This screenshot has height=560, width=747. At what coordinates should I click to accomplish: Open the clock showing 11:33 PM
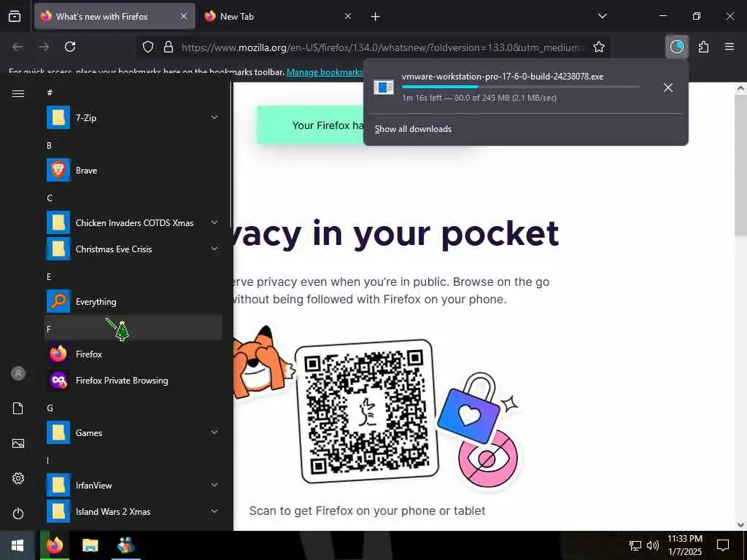click(684, 545)
